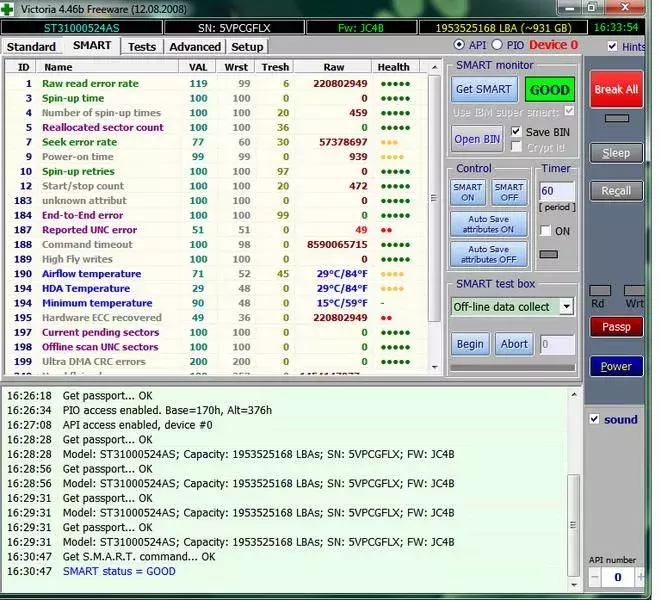Click the Timer period input field
Viewport: 661px width, 600px height.
pyautogui.click(x=556, y=191)
